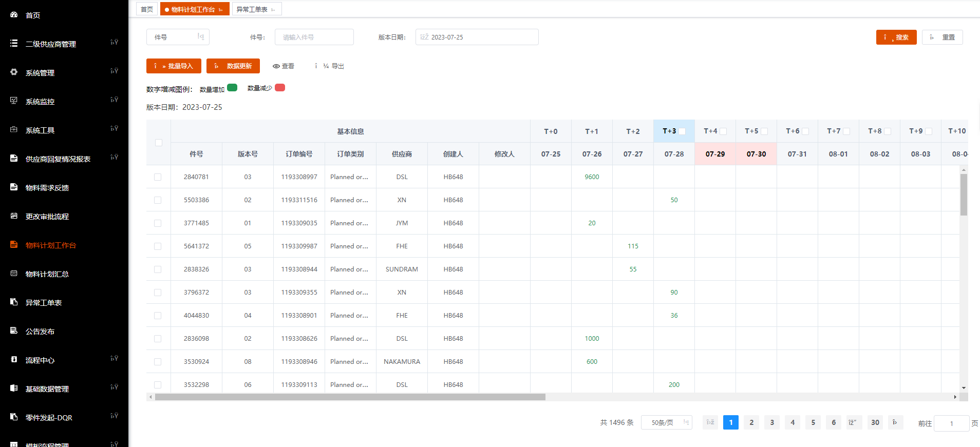Close the 异常工单表 tab with its x icon
This screenshot has height=447, width=980.
coord(273,10)
